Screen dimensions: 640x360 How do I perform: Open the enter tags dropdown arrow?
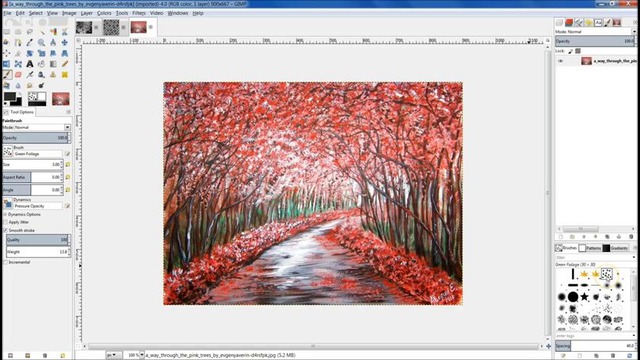click(x=634, y=336)
